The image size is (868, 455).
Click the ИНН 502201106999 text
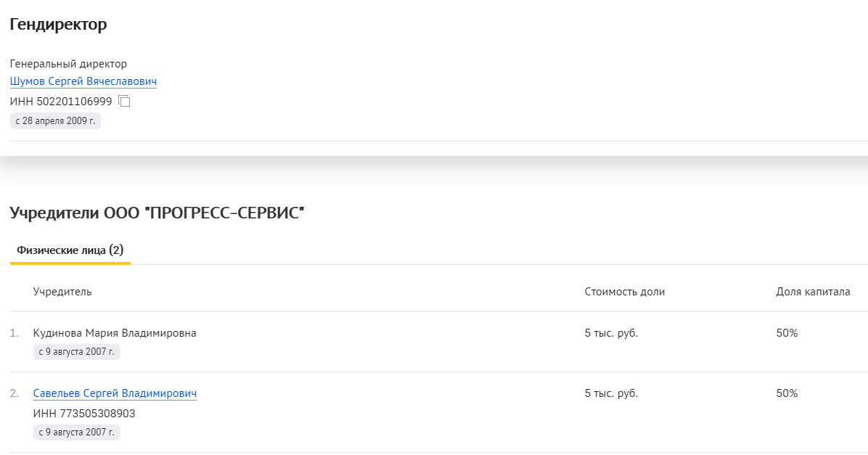coord(61,102)
